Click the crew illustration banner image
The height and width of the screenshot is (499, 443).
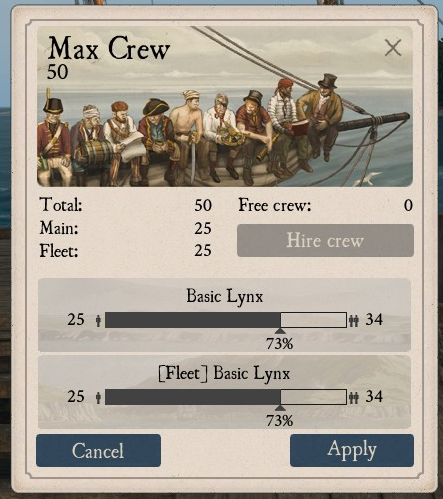click(x=225, y=106)
